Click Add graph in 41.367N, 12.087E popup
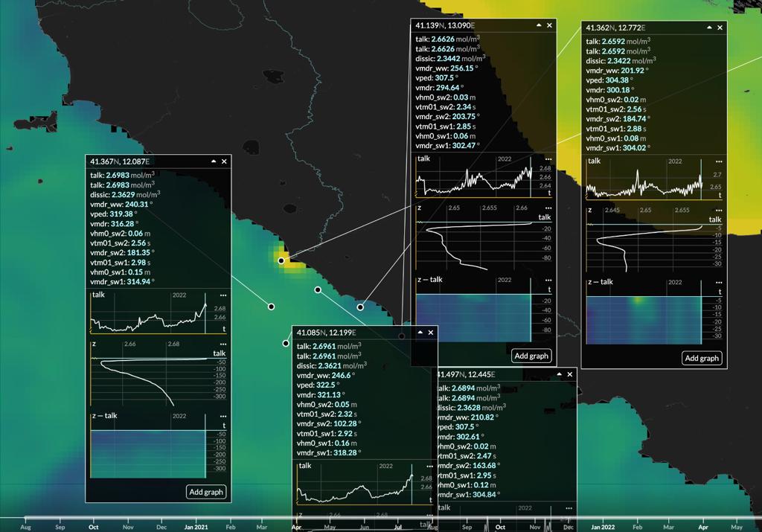This screenshot has width=762, height=532. 206,492
